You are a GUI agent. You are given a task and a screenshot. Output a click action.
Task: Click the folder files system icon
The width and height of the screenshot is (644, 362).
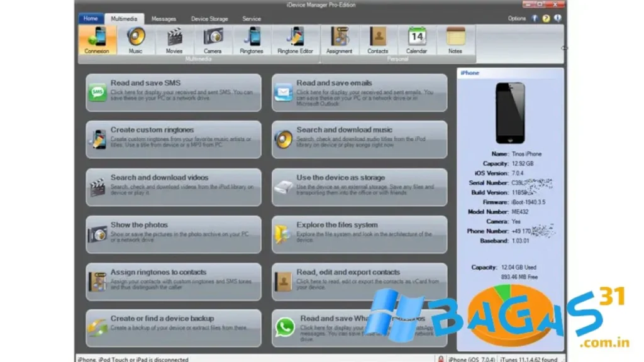coord(283,234)
